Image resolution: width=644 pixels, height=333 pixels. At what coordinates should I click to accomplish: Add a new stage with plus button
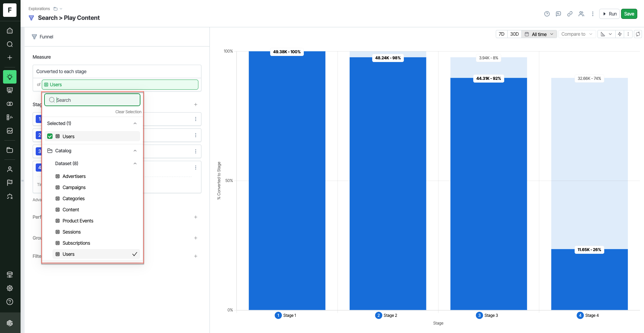tap(196, 104)
